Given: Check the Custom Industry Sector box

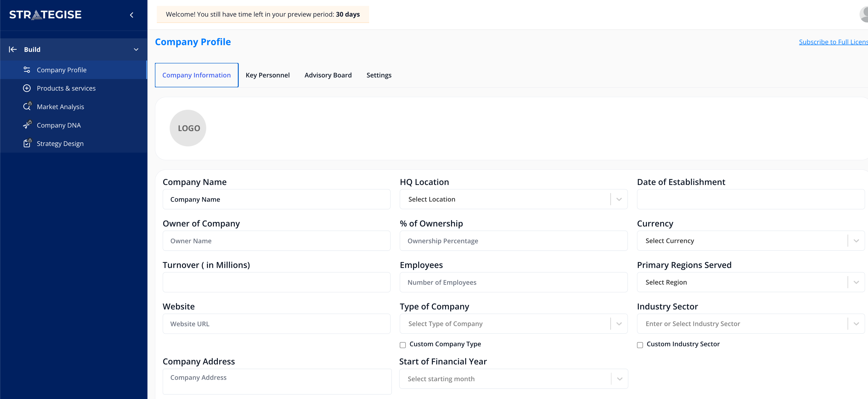Looking at the screenshot, I should click(640, 345).
